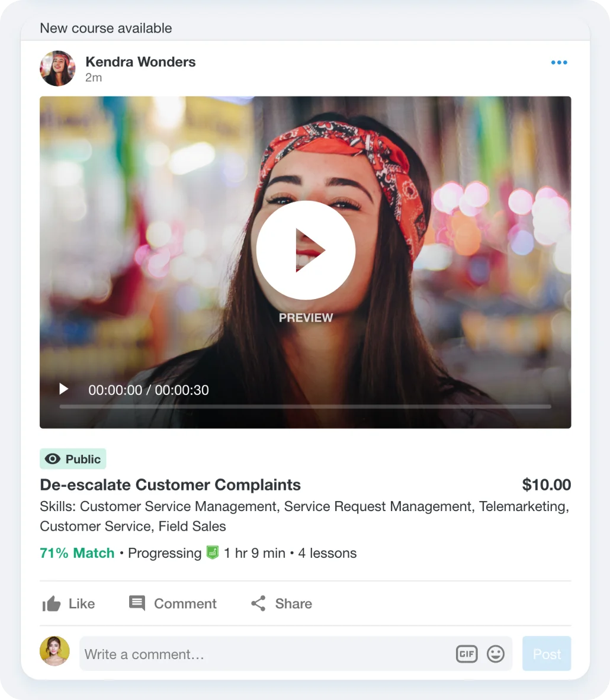This screenshot has width=610, height=700.
Task: Click the eye icon in Public badge
Action: click(53, 459)
